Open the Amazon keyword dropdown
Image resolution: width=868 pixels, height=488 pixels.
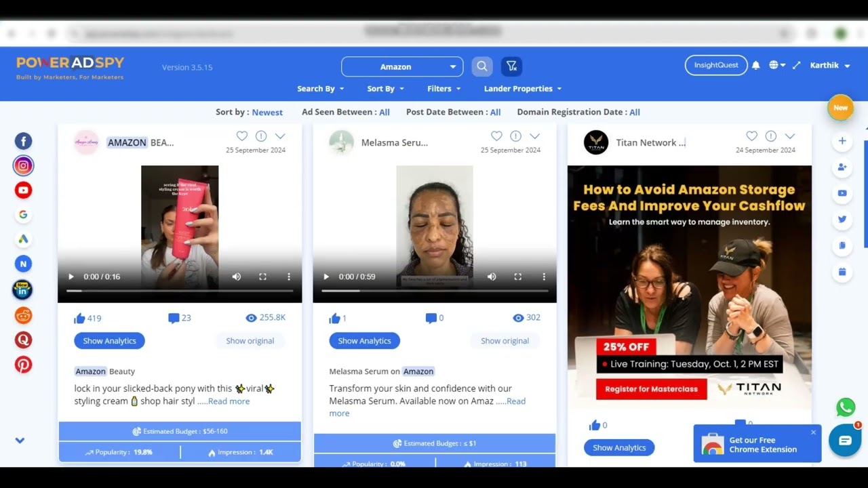pyautogui.click(x=402, y=66)
